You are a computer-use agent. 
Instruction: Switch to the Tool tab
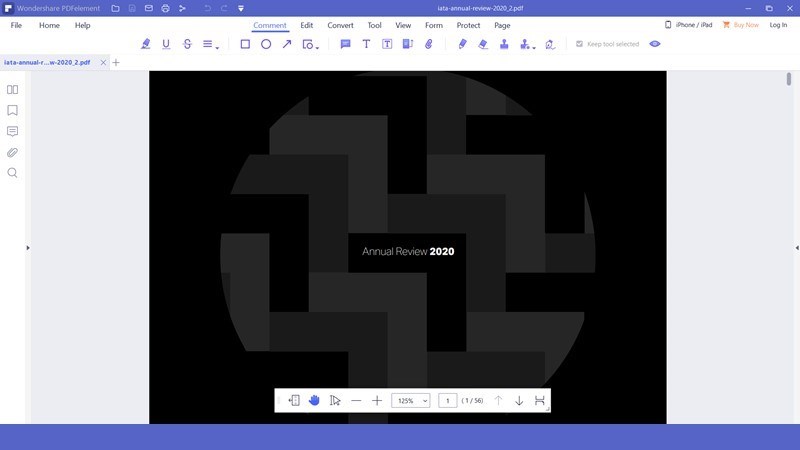[374, 25]
